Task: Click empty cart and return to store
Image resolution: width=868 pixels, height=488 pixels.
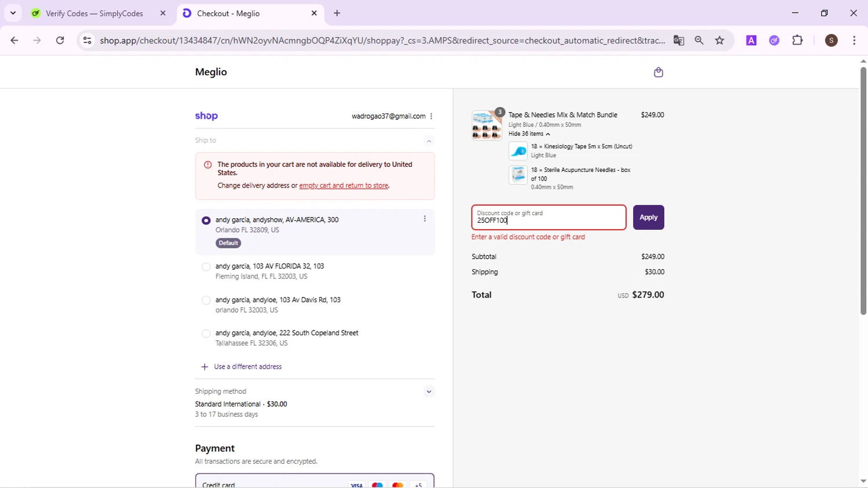Action: point(344,186)
